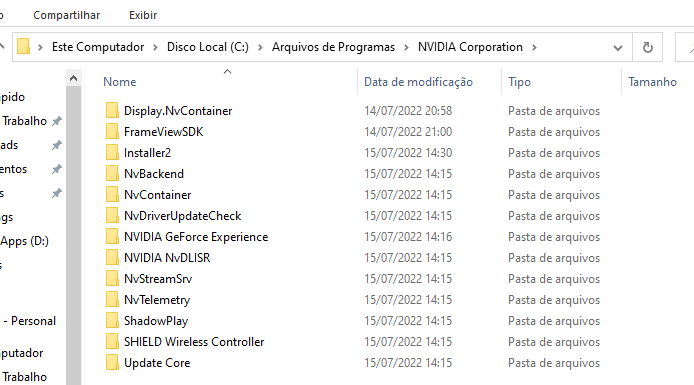Open the Compartilhar ribbon tab
Viewport: 694px width, 385px height.
click(x=66, y=15)
